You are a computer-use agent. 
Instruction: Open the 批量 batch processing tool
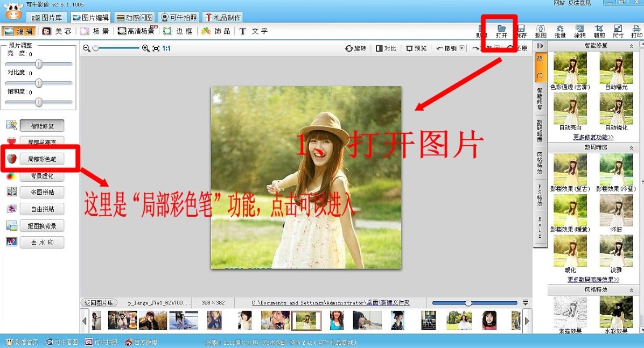(560, 31)
